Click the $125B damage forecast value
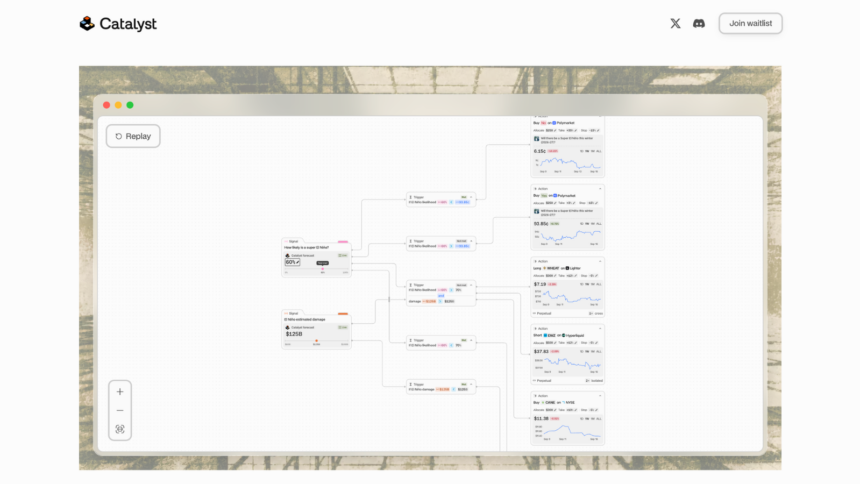The width and height of the screenshot is (860, 484). (294, 334)
